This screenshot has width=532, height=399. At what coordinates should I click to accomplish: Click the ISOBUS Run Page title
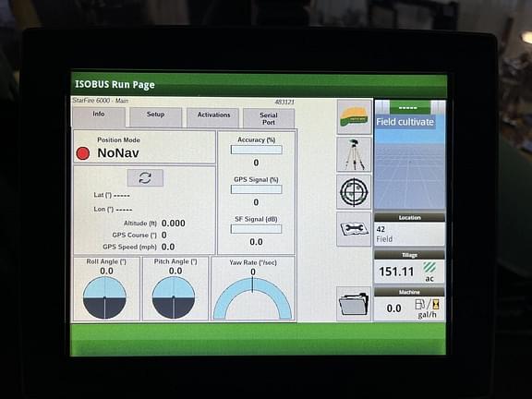click(115, 84)
